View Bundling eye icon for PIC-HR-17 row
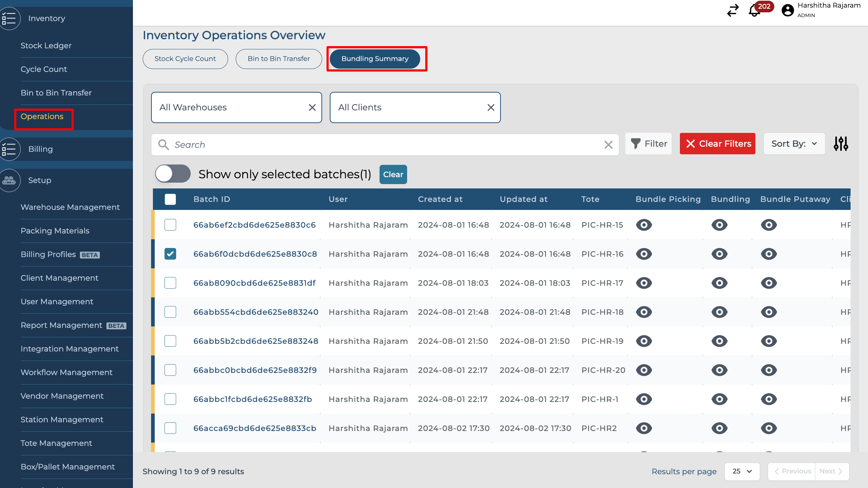Viewport: 868px width, 488px height. (719, 283)
